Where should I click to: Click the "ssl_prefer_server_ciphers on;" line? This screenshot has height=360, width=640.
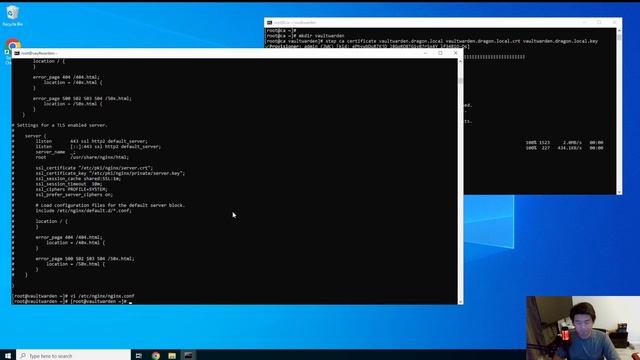click(74, 195)
